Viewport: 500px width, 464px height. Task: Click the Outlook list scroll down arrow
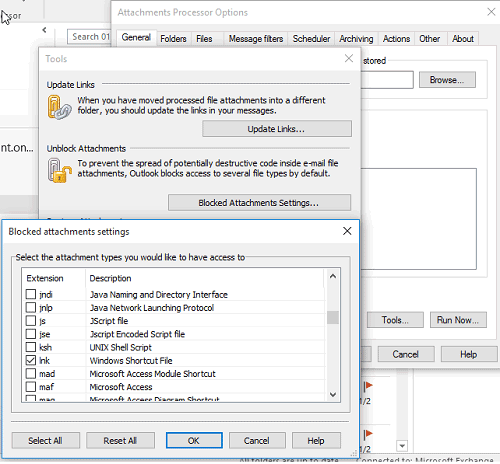tap(402, 446)
